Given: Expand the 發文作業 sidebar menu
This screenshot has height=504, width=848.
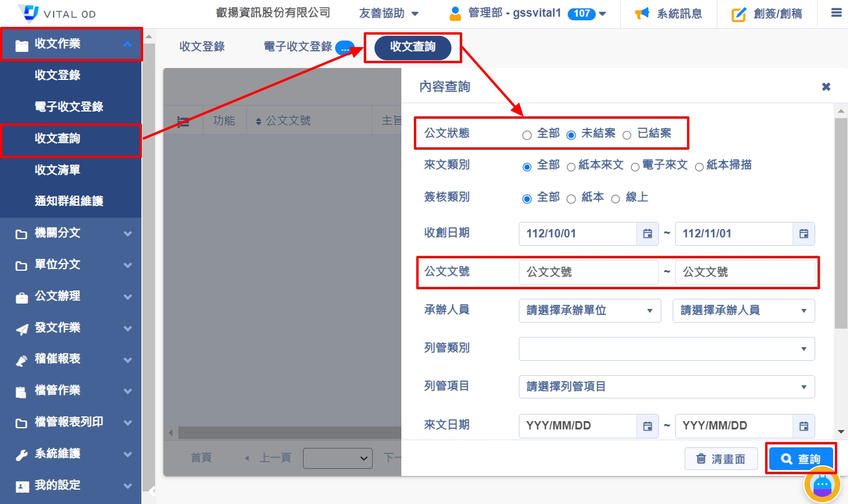Looking at the screenshot, I should (x=70, y=327).
